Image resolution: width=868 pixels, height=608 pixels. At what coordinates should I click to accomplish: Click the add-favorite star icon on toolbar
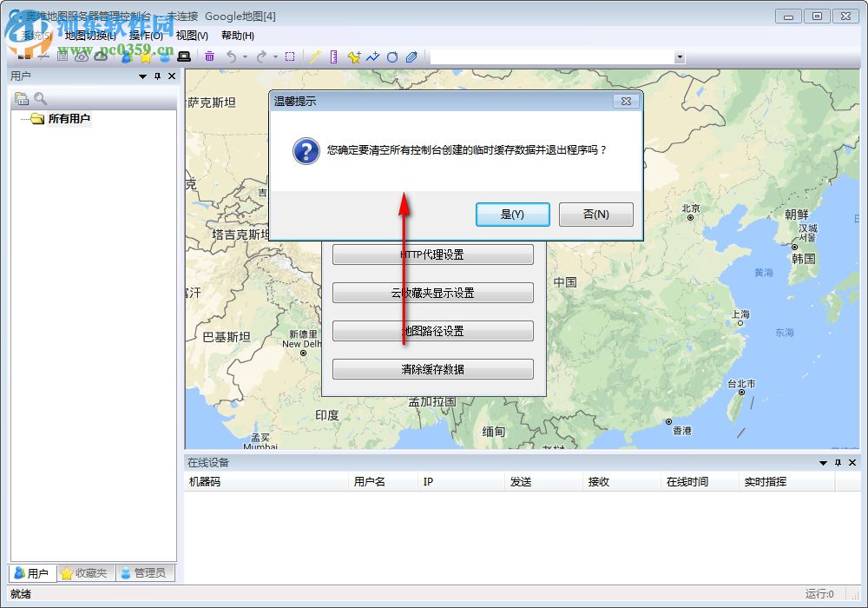coord(356,56)
